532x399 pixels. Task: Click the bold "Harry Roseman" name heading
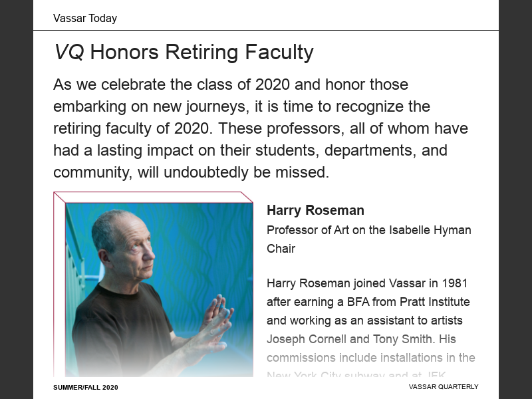click(x=315, y=211)
